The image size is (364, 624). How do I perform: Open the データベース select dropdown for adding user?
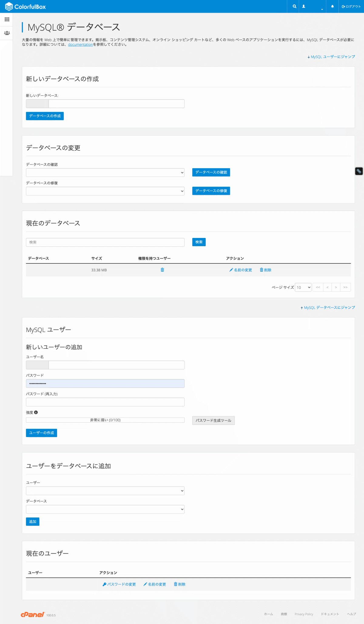(x=105, y=510)
